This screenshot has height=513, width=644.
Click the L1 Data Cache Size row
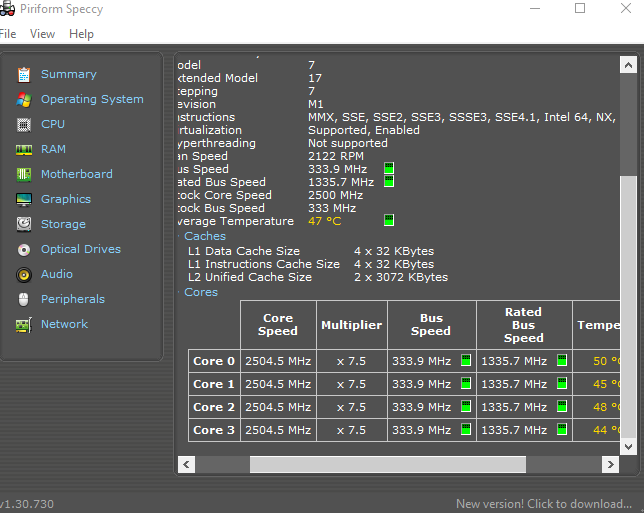click(x=311, y=251)
